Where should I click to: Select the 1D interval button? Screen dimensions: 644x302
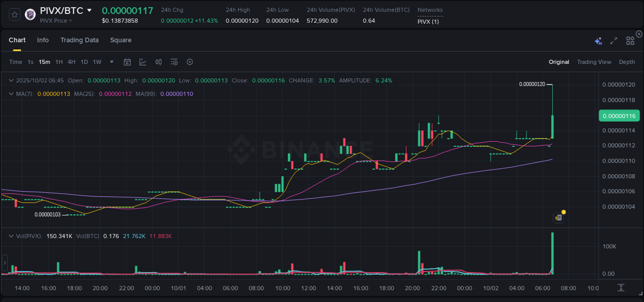tap(84, 61)
